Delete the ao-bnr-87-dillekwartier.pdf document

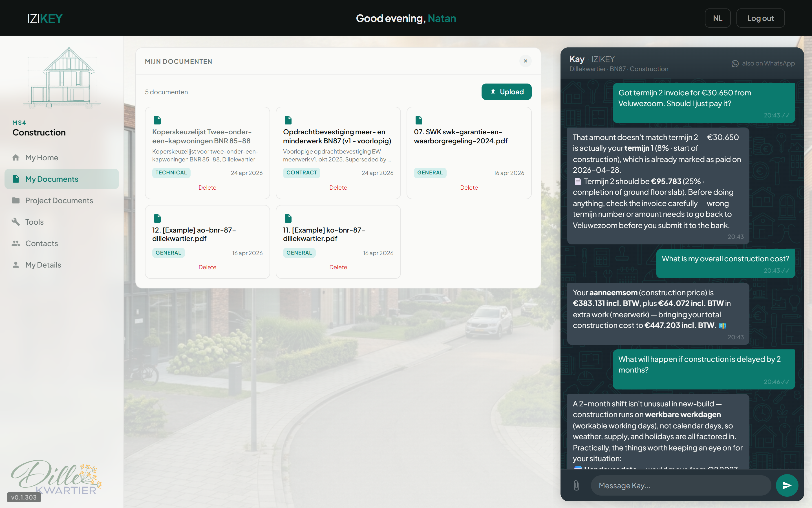point(207,267)
